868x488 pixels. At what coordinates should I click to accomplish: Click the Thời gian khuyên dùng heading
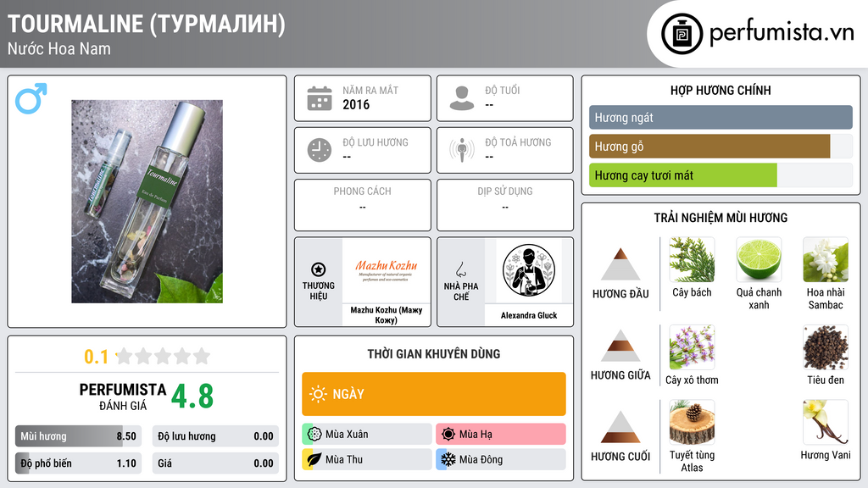pyautogui.click(x=434, y=353)
